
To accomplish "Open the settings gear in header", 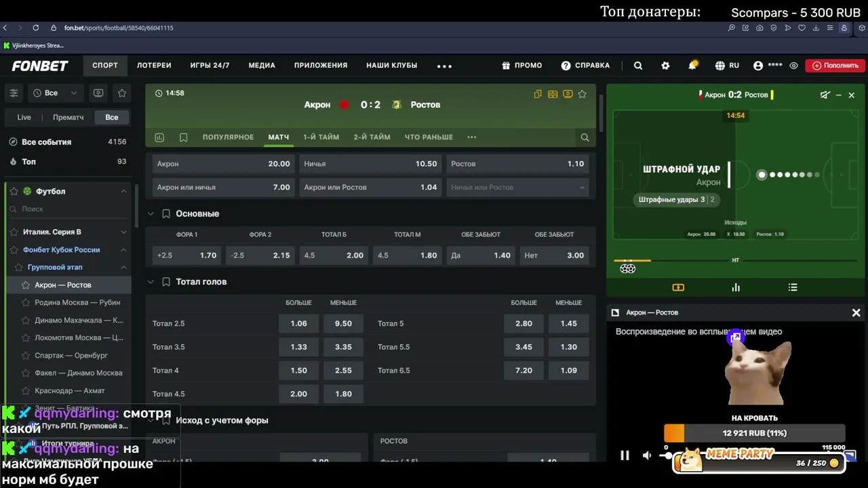I will (x=665, y=66).
